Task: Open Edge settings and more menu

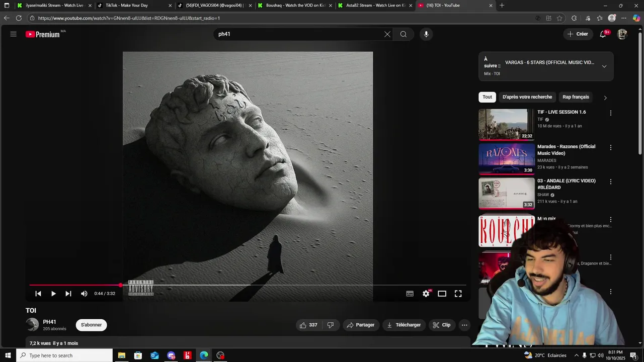Action: (x=624, y=18)
